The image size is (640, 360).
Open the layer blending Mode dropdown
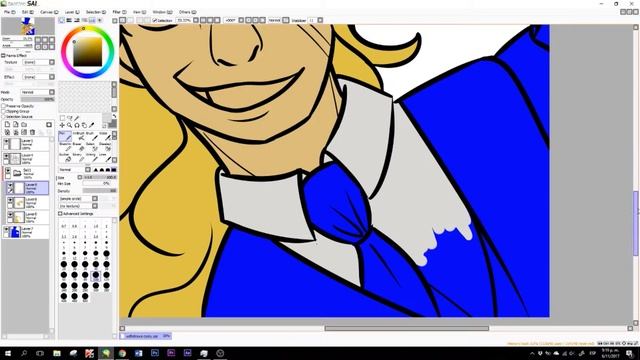tap(52, 93)
